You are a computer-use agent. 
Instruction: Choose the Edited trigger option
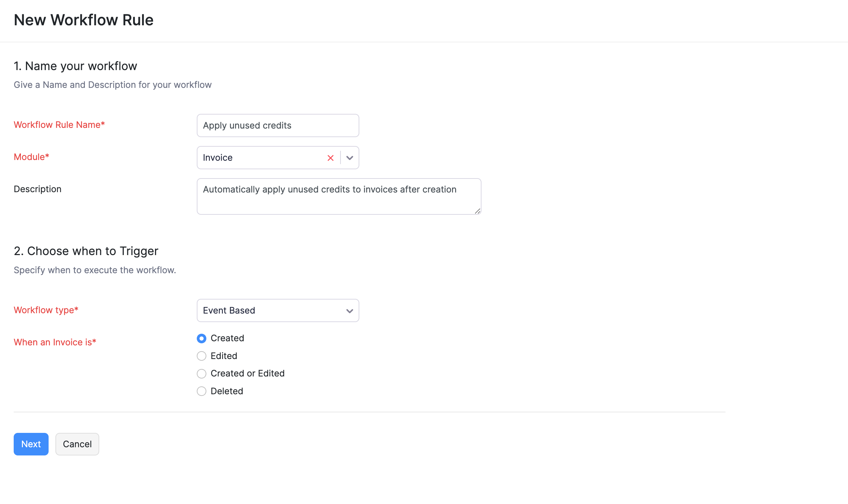[202, 356]
